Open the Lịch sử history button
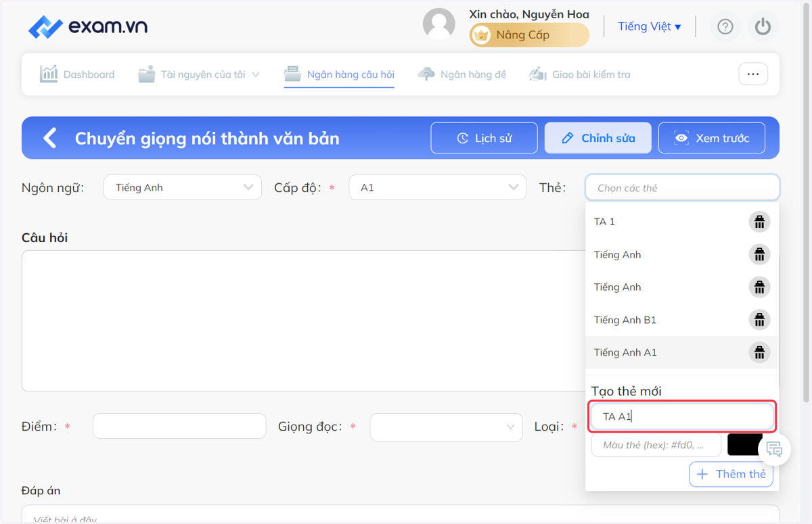This screenshot has width=812, height=524. 484,138
